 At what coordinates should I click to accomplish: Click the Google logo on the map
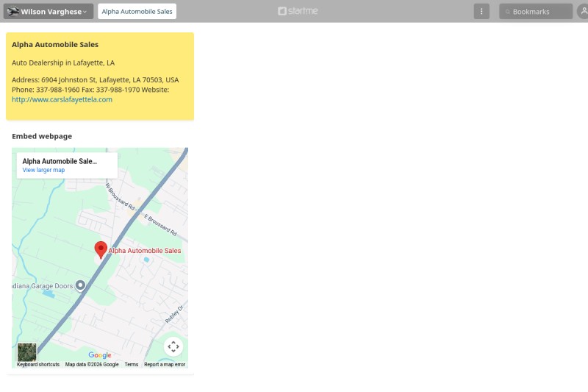100,355
